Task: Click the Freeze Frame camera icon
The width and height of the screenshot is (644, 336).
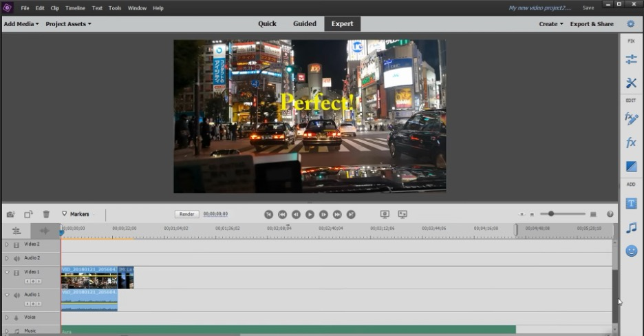Action: (x=11, y=214)
